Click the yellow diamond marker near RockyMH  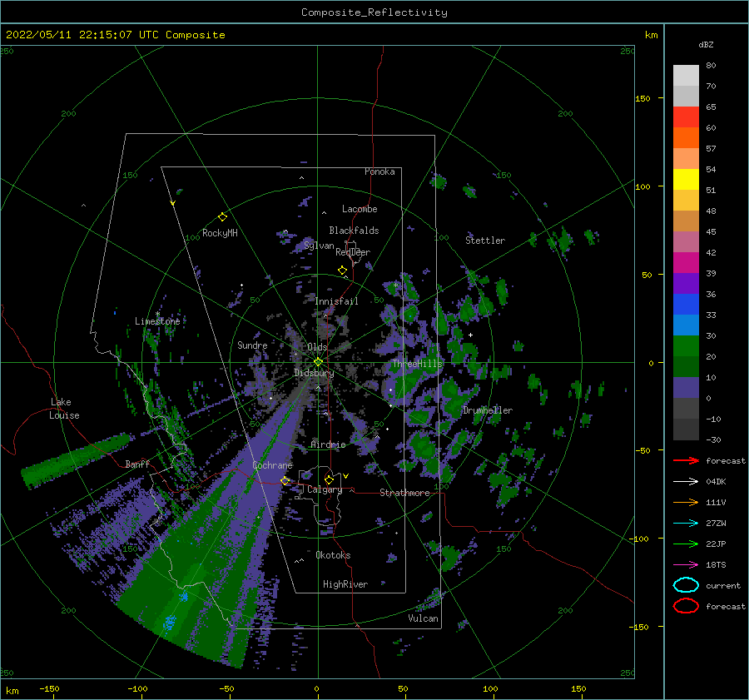pyautogui.click(x=222, y=217)
